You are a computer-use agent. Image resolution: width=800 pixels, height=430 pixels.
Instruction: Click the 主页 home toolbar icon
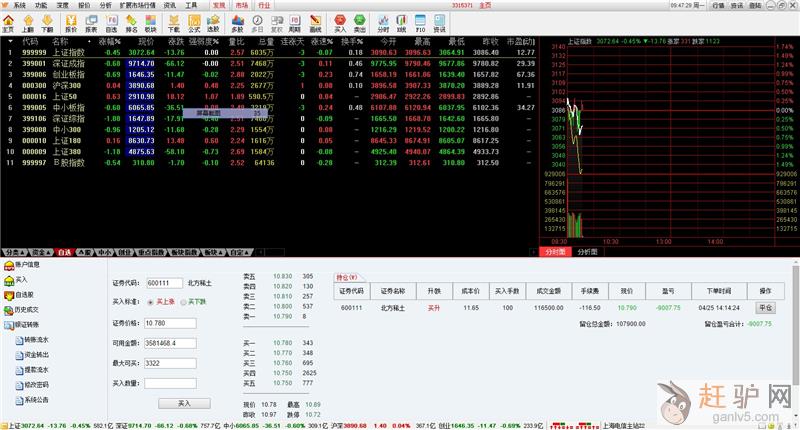click(8, 25)
